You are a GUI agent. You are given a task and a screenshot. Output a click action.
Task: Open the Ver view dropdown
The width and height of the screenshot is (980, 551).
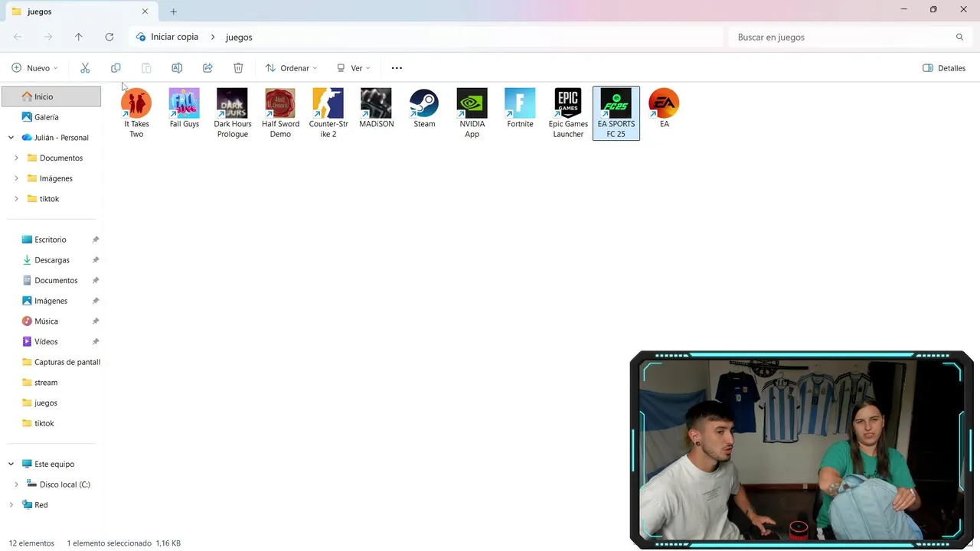point(353,68)
